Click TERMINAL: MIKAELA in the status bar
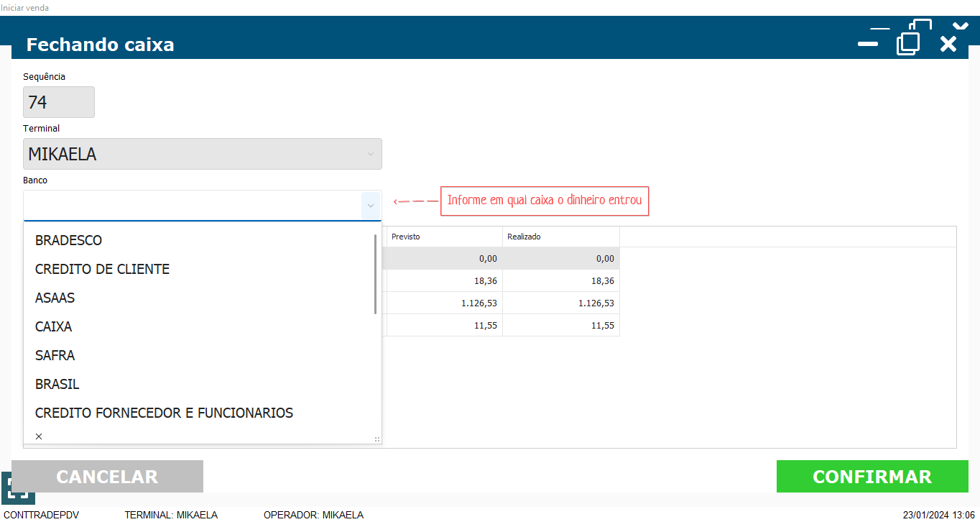 171,515
